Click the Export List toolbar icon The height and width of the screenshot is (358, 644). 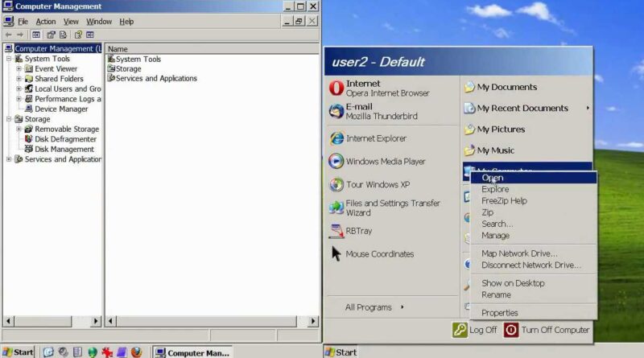click(63, 35)
